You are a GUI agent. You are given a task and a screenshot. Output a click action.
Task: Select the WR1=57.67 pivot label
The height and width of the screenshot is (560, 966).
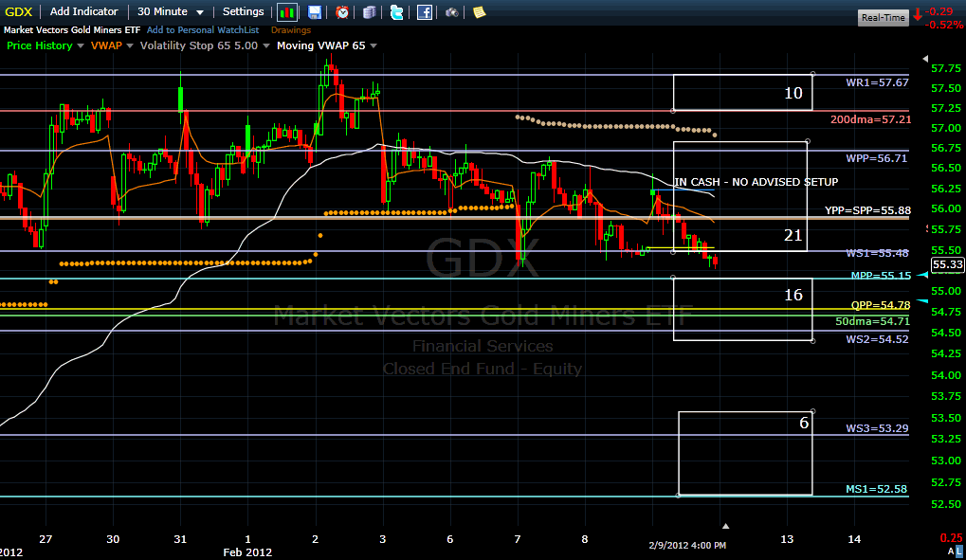877,82
